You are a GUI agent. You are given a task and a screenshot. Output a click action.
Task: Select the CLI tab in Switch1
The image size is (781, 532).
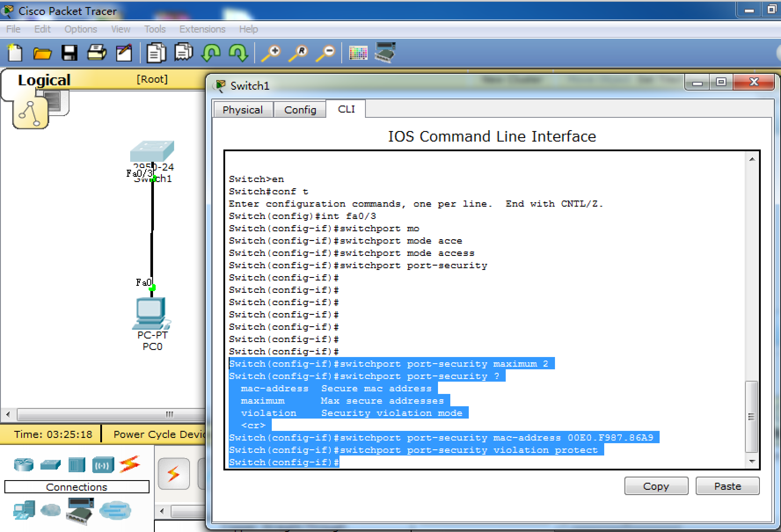click(x=346, y=109)
